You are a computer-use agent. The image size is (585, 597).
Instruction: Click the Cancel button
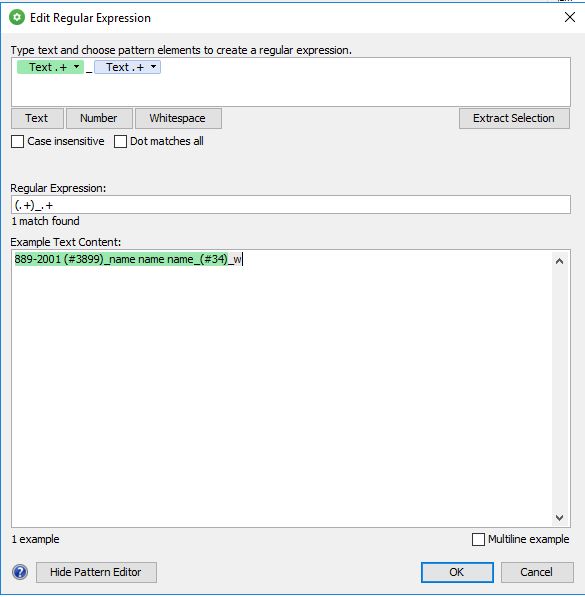[537, 572]
